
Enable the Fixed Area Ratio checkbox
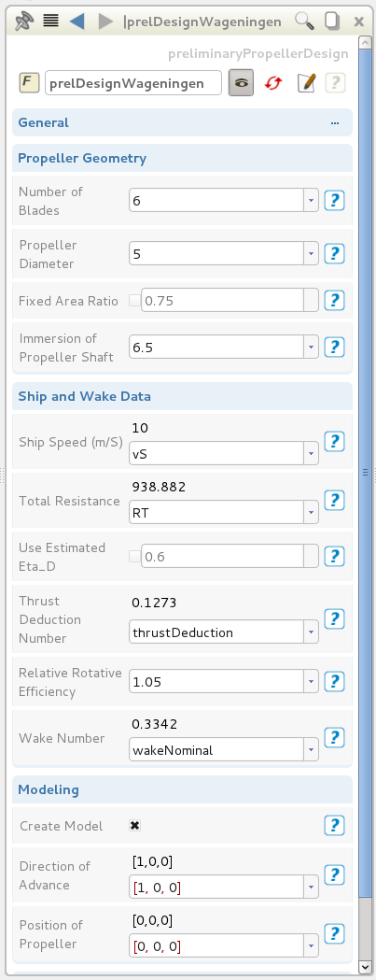(x=134, y=301)
